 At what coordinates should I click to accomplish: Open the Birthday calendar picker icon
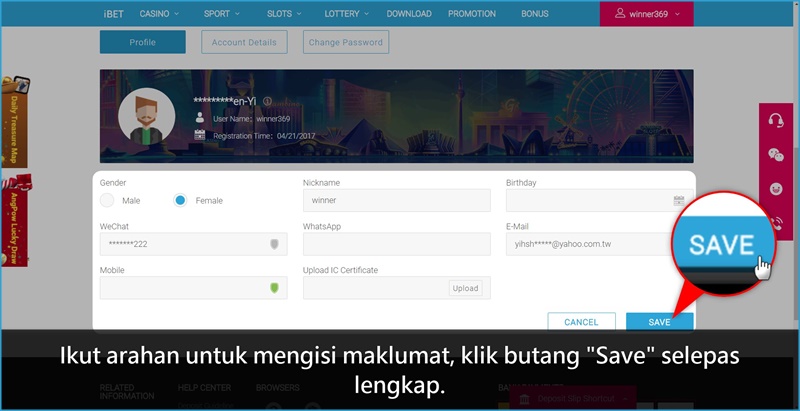click(x=679, y=200)
